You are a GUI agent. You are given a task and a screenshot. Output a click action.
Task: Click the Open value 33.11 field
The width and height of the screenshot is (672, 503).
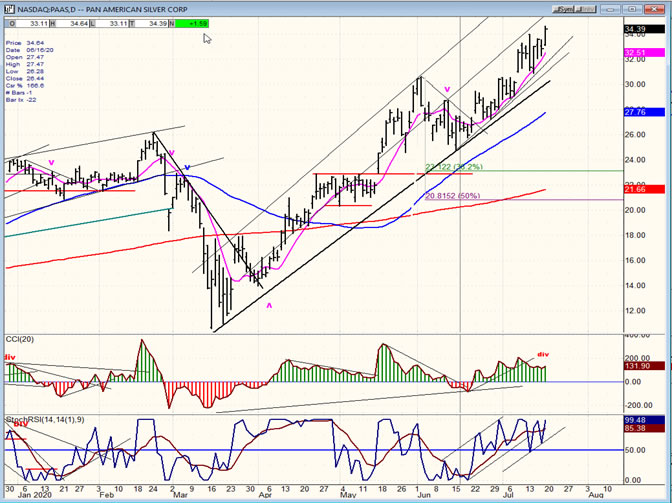pyautogui.click(x=32, y=24)
